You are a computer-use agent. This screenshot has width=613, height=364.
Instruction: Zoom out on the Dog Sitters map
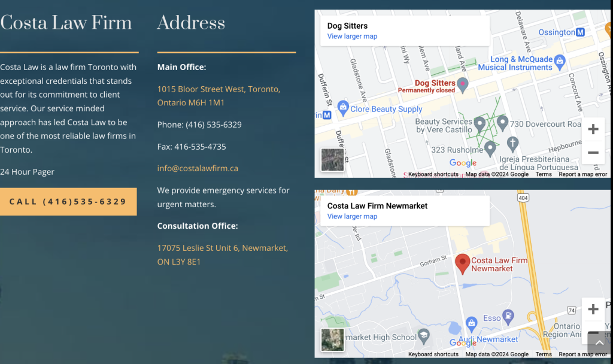coord(593,153)
